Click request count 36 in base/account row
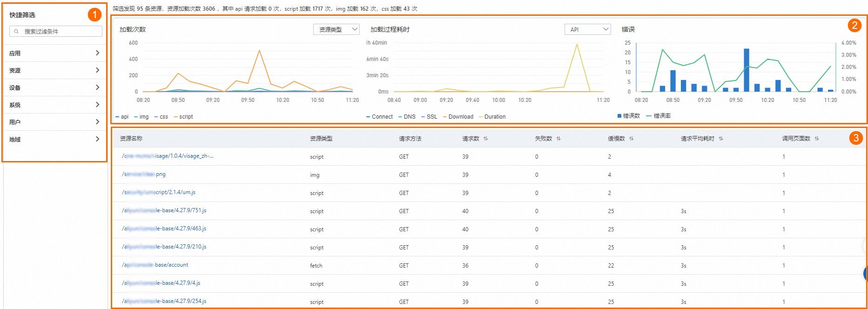The width and height of the screenshot is (868, 309). (x=465, y=266)
